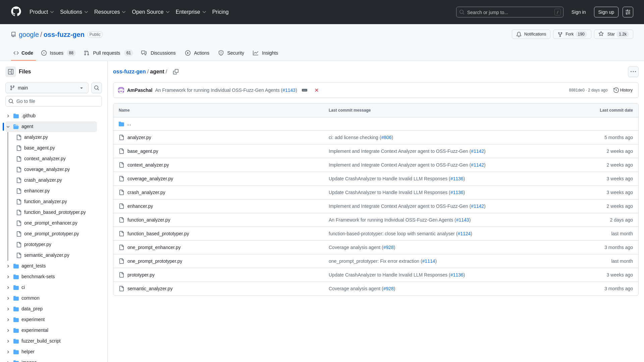Click Sign up button

tap(606, 12)
